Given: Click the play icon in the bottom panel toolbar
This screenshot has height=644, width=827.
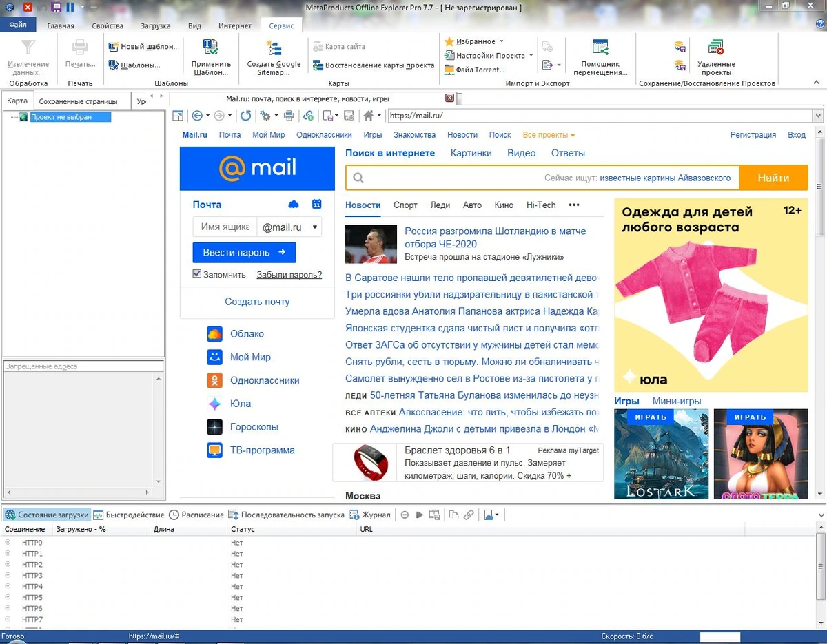Looking at the screenshot, I should 419,515.
